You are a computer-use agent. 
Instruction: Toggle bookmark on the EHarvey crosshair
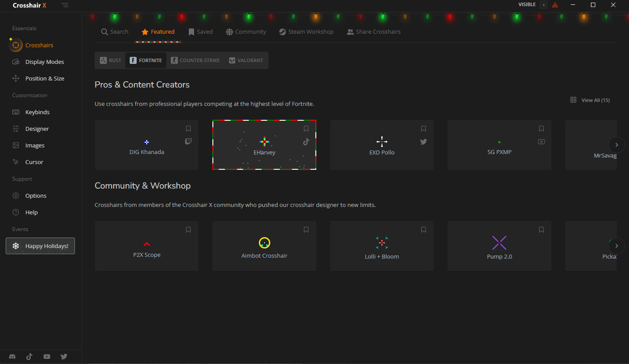tap(306, 129)
